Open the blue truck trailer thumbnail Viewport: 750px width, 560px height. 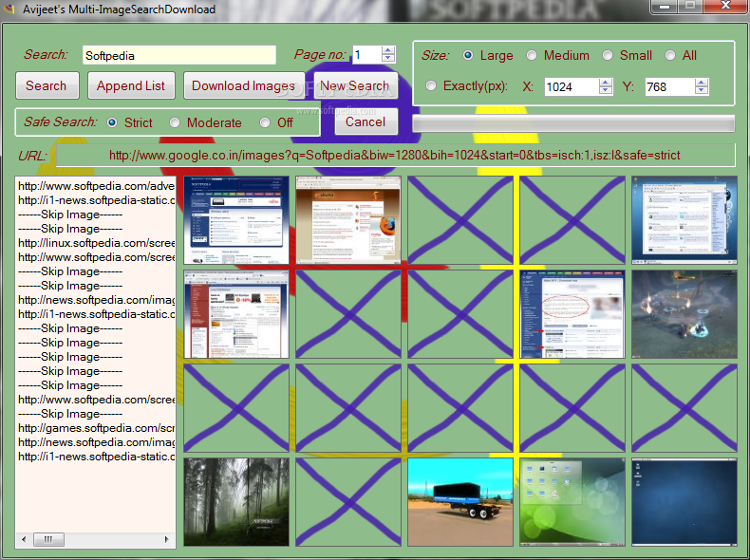click(x=460, y=502)
